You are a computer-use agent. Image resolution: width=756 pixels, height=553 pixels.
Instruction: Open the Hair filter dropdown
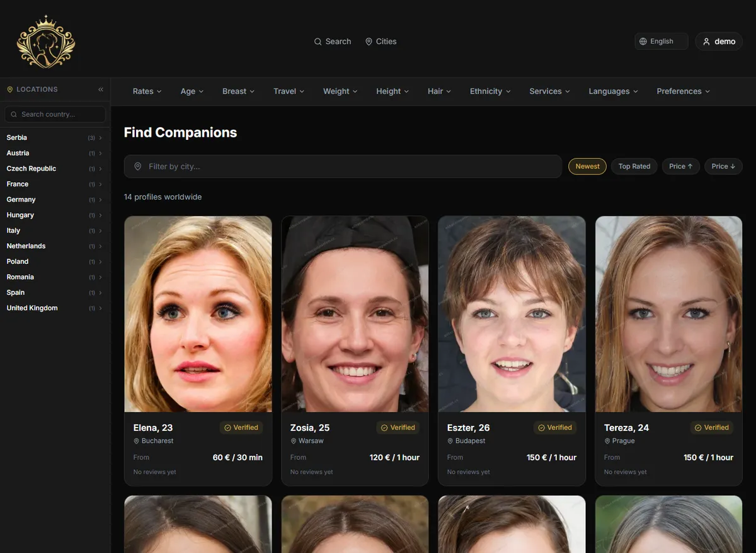439,91
